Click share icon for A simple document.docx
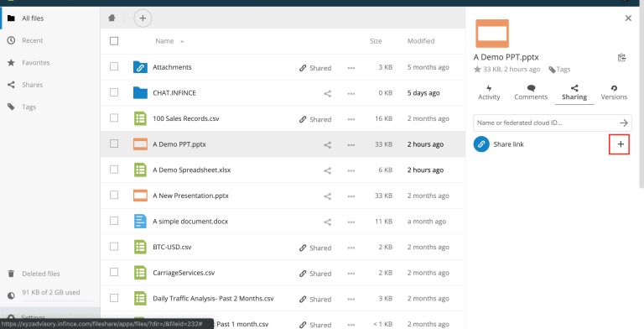 coord(327,222)
